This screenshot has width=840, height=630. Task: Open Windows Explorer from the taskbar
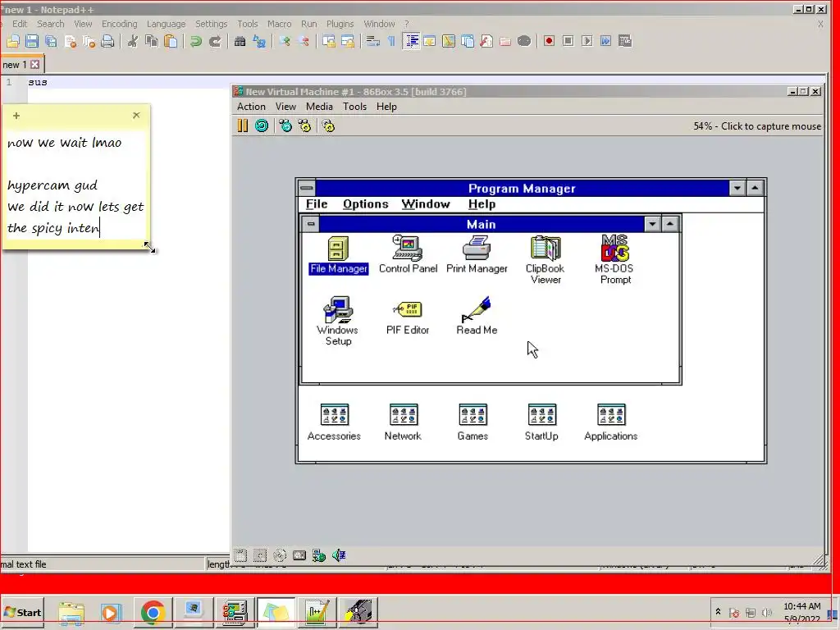pos(71,612)
